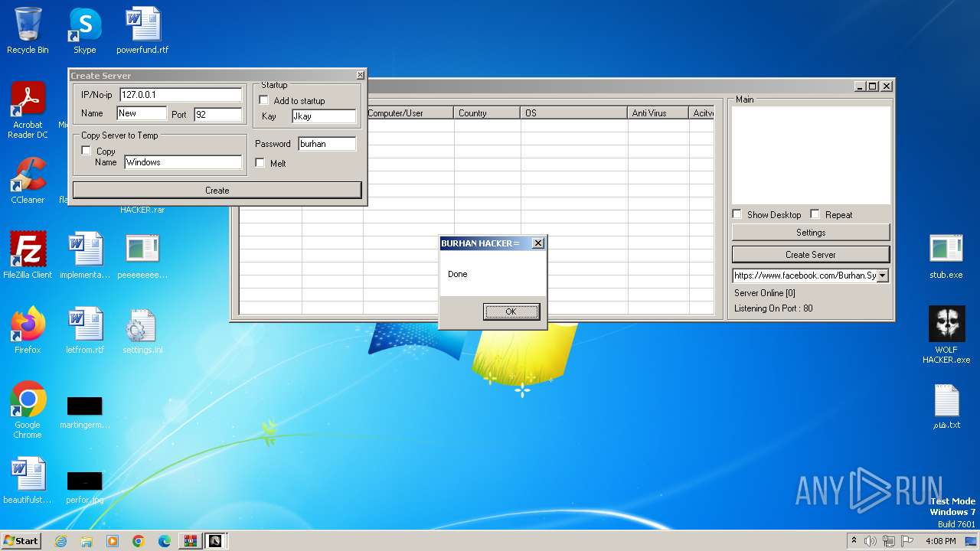Open Windows Explorer folder in taskbar
Image resolution: width=980 pixels, height=551 pixels.
87,541
